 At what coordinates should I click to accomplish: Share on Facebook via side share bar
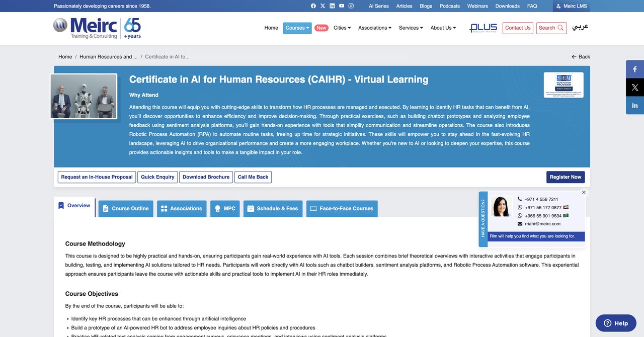635,69
